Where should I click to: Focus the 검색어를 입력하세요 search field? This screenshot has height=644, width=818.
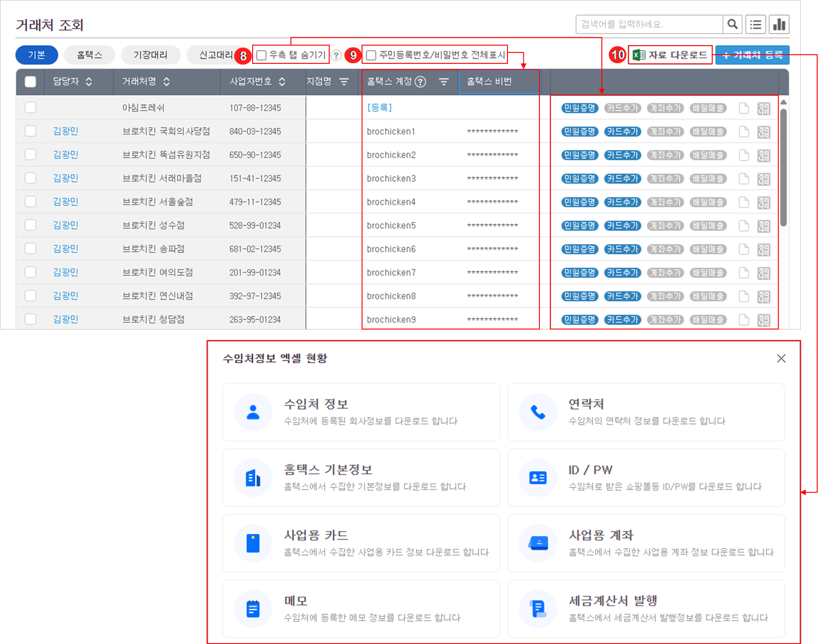[x=649, y=24]
